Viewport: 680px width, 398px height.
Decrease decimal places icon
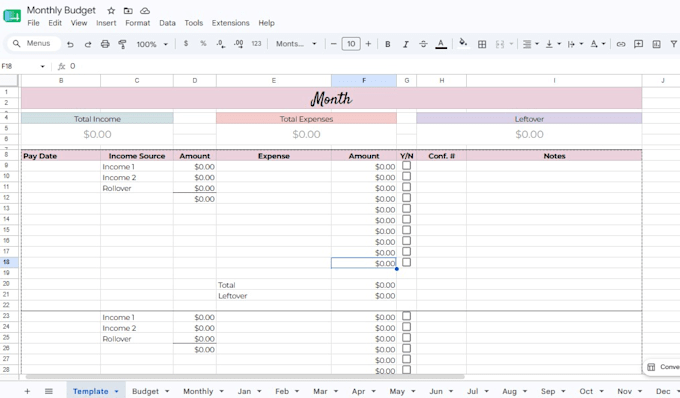pos(221,44)
